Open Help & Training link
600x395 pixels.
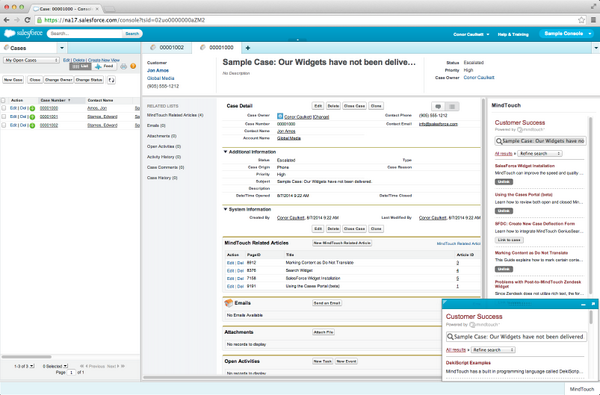513,34
